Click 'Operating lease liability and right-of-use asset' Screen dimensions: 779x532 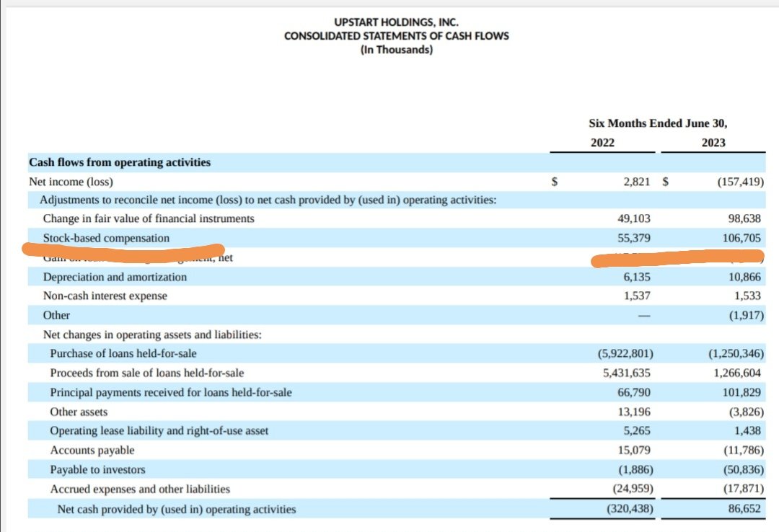tap(159, 430)
